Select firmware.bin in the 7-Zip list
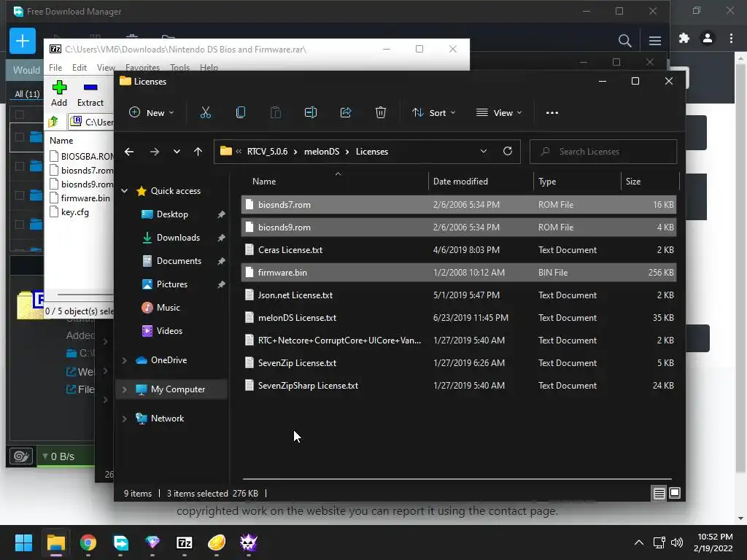 click(85, 198)
